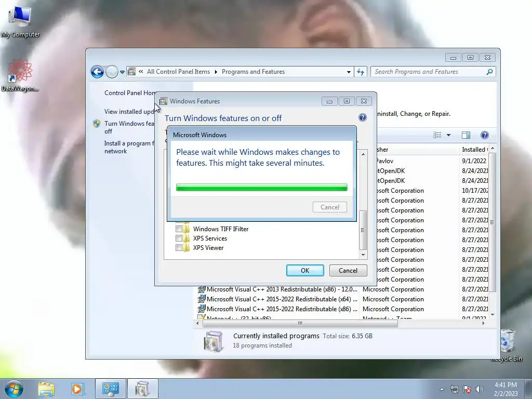Click the disabled Cancel button in progress dialog
This screenshot has height=399, width=532.
pos(330,207)
